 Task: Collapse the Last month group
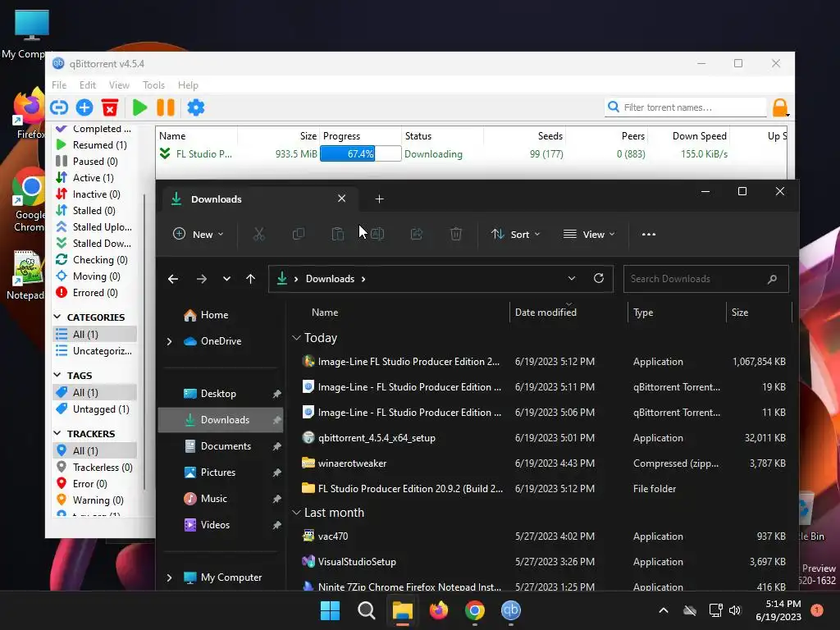[x=296, y=513]
